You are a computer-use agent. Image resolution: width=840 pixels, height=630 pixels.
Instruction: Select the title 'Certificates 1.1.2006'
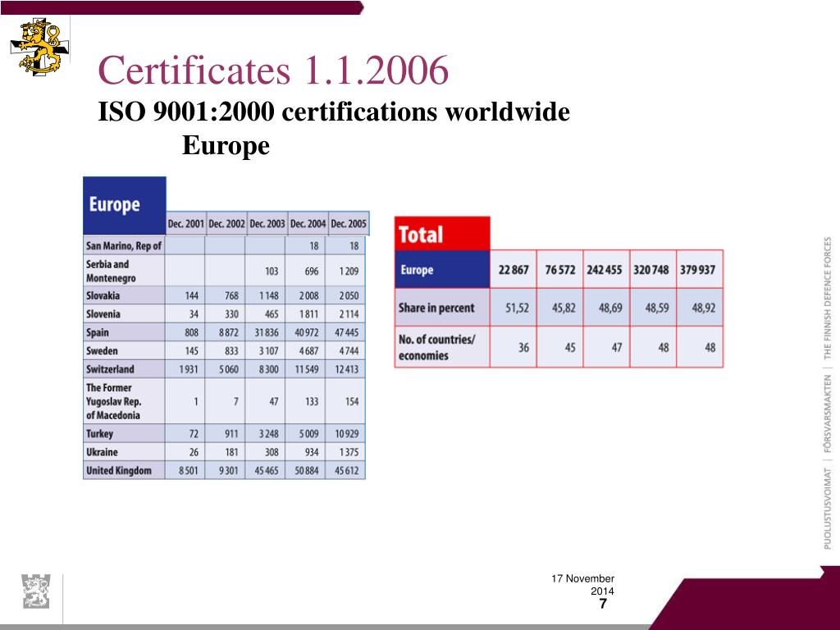tap(273, 70)
